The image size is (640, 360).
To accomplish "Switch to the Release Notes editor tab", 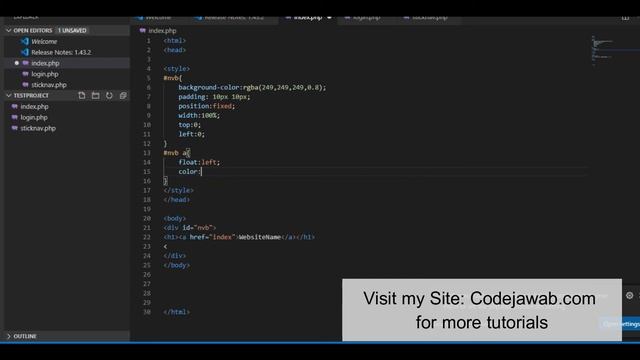I will 234,18.
